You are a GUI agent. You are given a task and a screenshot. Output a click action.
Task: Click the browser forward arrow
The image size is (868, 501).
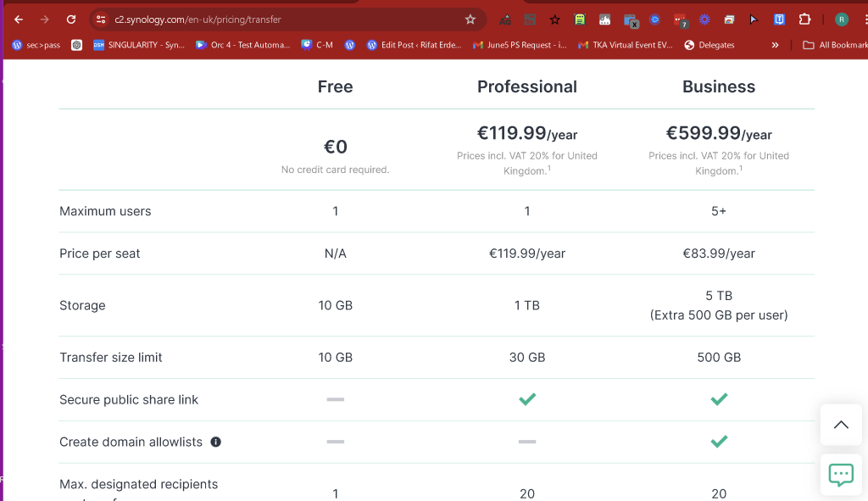click(45, 19)
